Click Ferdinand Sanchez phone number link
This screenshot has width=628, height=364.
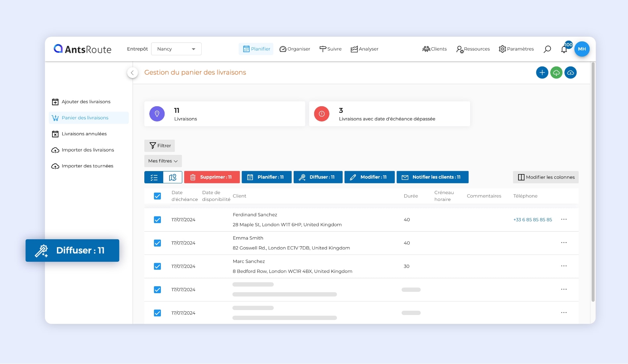click(x=532, y=220)
